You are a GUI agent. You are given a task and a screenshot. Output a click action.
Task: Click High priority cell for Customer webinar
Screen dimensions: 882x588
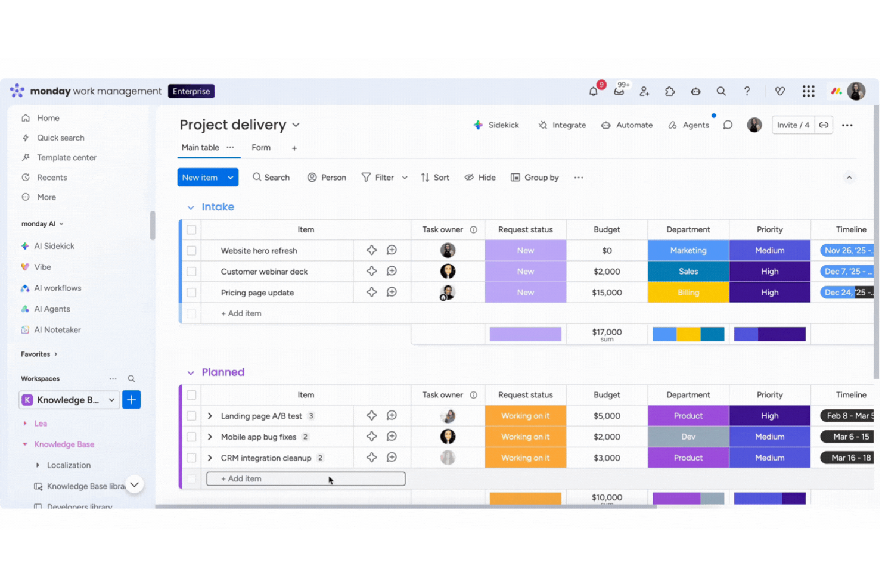click(770, 272)
